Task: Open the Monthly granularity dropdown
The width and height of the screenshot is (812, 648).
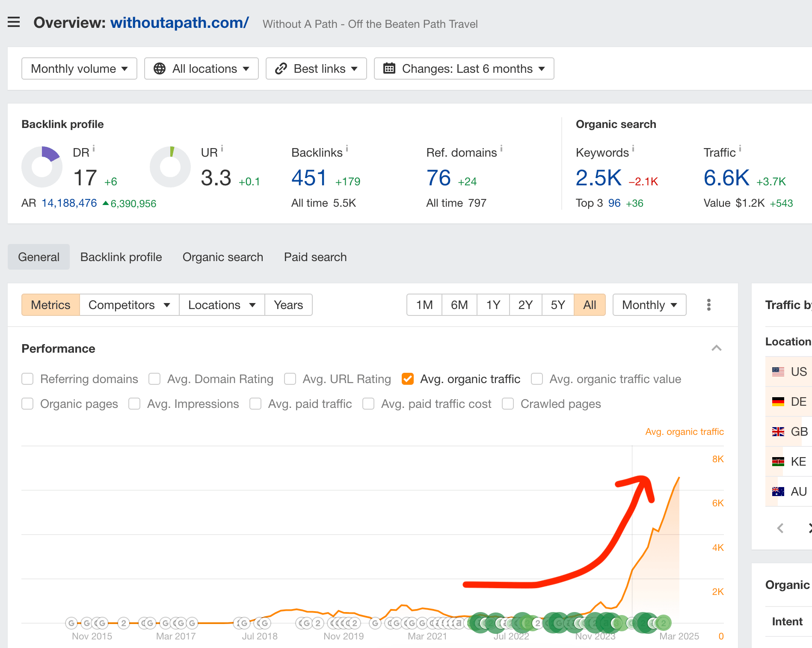Action: point(649,305)
